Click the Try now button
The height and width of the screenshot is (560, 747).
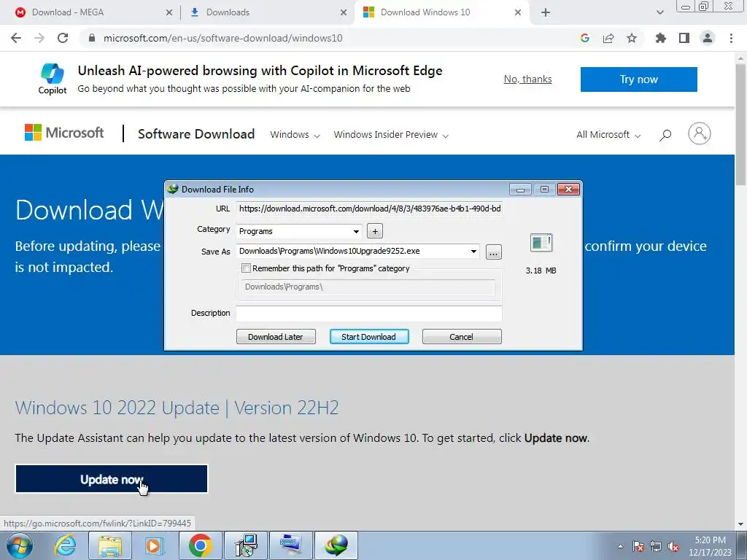coord(639,79)
